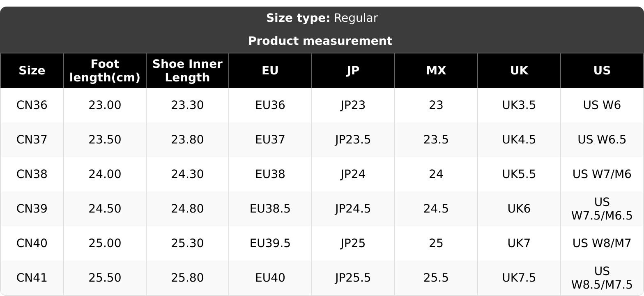Select the CN39 size cell

click(x=32, y=209)
